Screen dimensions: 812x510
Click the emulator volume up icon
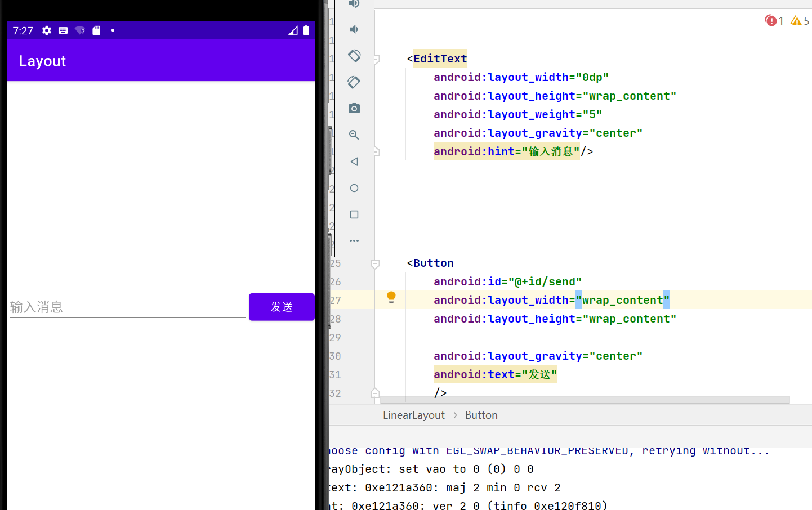click(x=354, y=3)
